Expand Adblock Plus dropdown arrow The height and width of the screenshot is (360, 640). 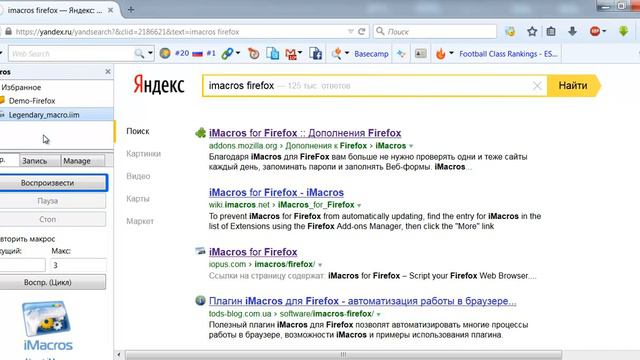coord(604,31)
